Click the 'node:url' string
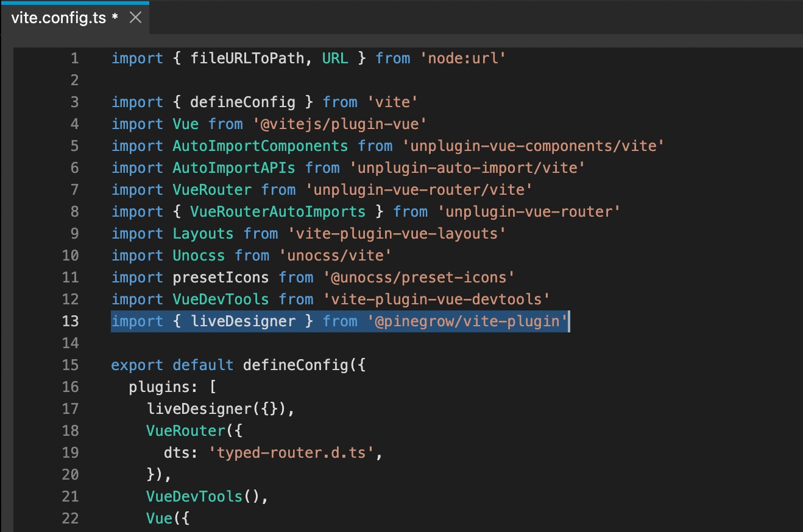This screenshot has width=803, height=532. [462, 58]
